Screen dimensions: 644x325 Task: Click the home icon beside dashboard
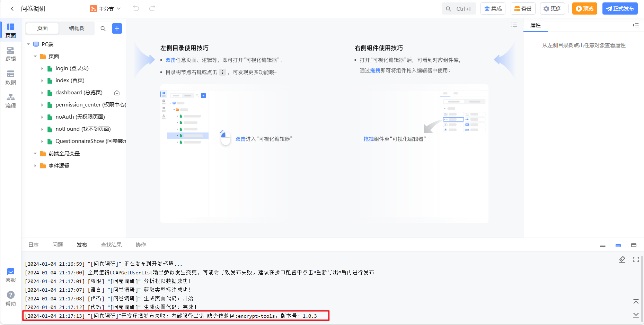click(117, 93)
